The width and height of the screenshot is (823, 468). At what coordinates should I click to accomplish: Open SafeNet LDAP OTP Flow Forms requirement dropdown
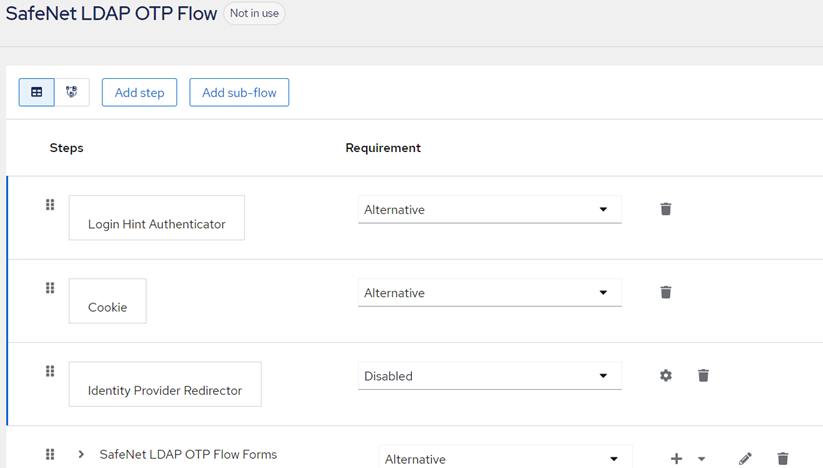pyautogui.click(x=505, y=458)
